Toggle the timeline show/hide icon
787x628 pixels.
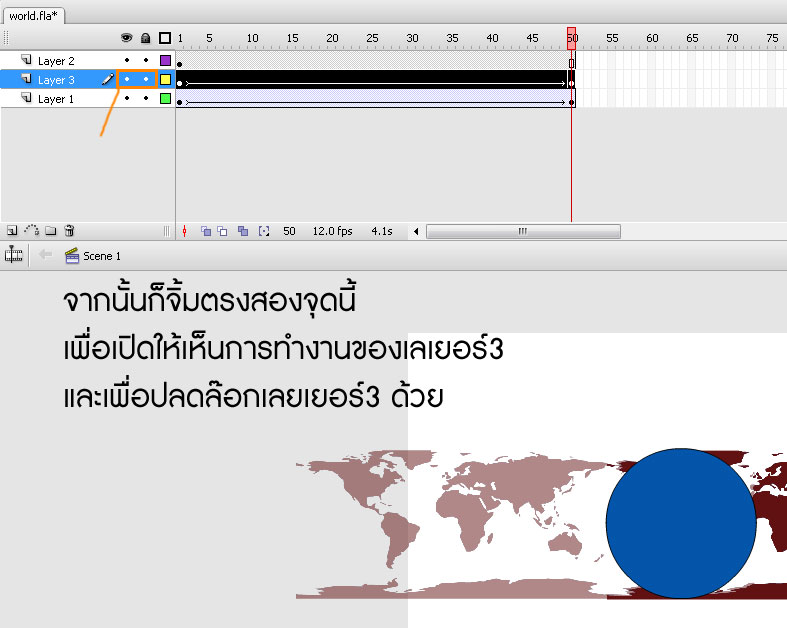(14, 255)
